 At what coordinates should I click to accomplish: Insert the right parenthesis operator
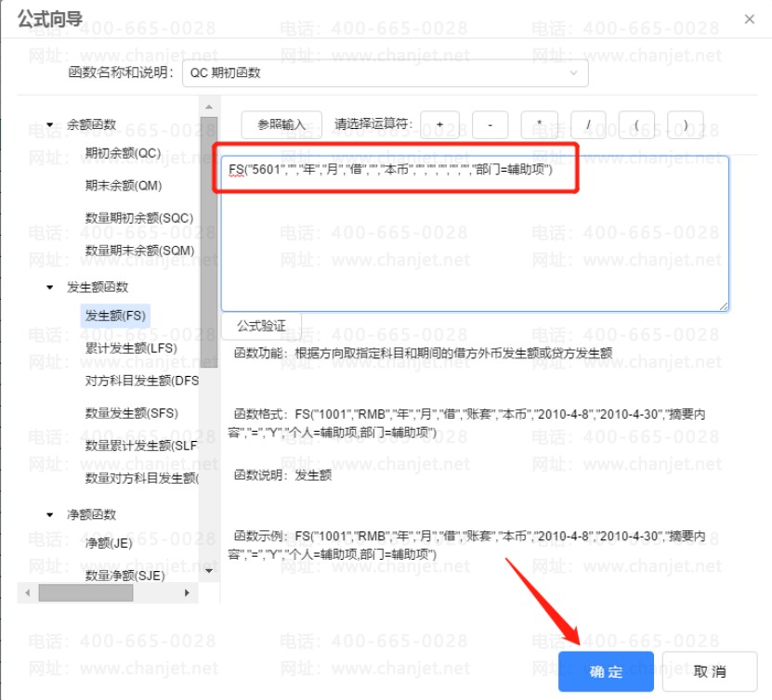685,124
